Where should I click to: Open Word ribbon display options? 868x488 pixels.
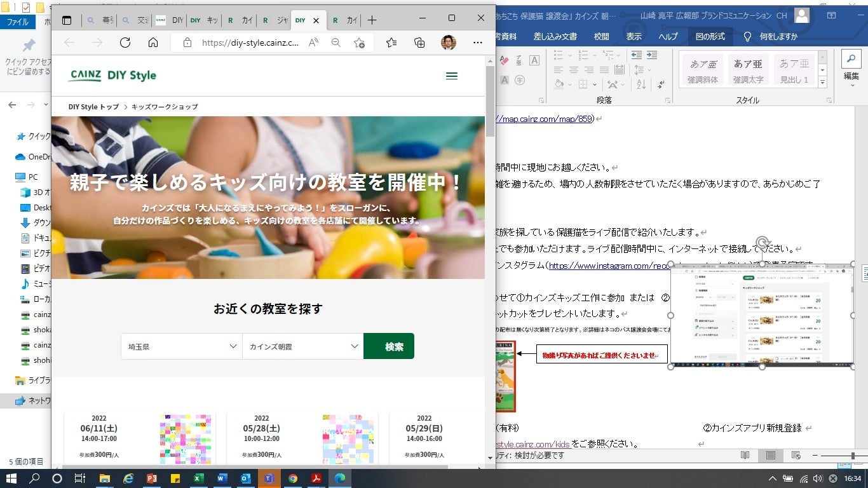click(x=832, y=16)
